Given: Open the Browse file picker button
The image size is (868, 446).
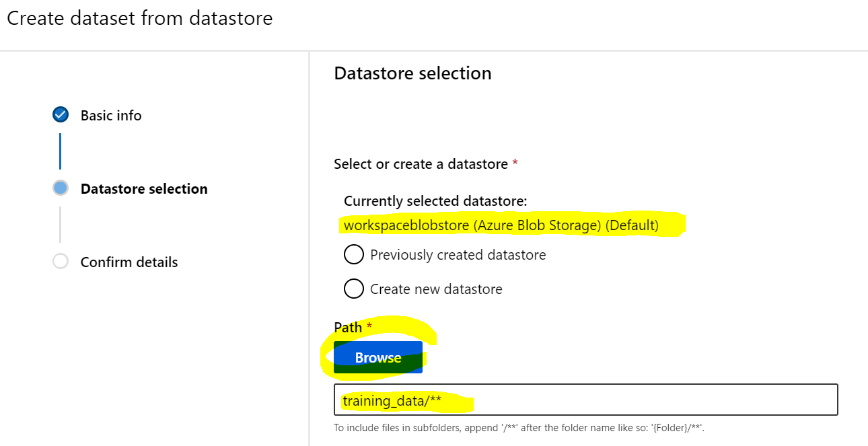Looking at the screenshot, I should point(378,357).
